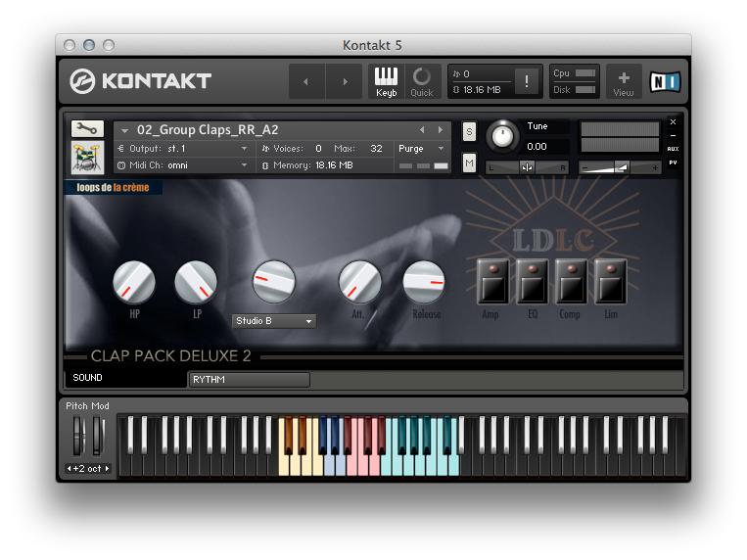Switch to the RYTHM tab
Screen dimensions: 747x560
[x=249, y=380]
